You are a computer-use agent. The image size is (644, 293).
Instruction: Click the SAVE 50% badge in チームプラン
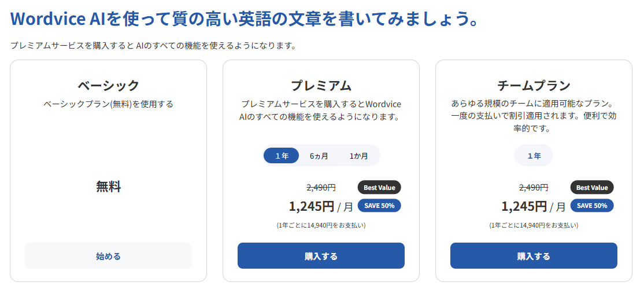tap(592, 206)
